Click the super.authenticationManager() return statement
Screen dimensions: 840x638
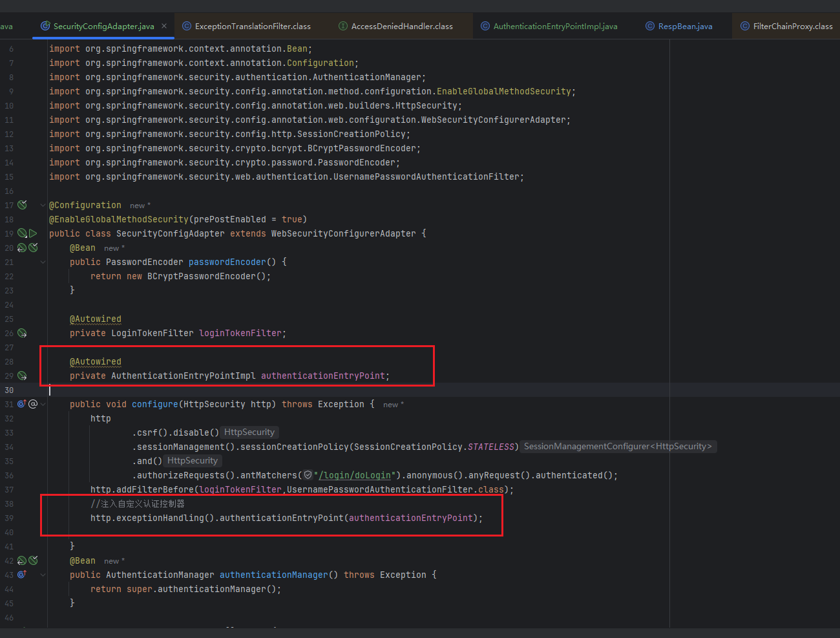185,589
